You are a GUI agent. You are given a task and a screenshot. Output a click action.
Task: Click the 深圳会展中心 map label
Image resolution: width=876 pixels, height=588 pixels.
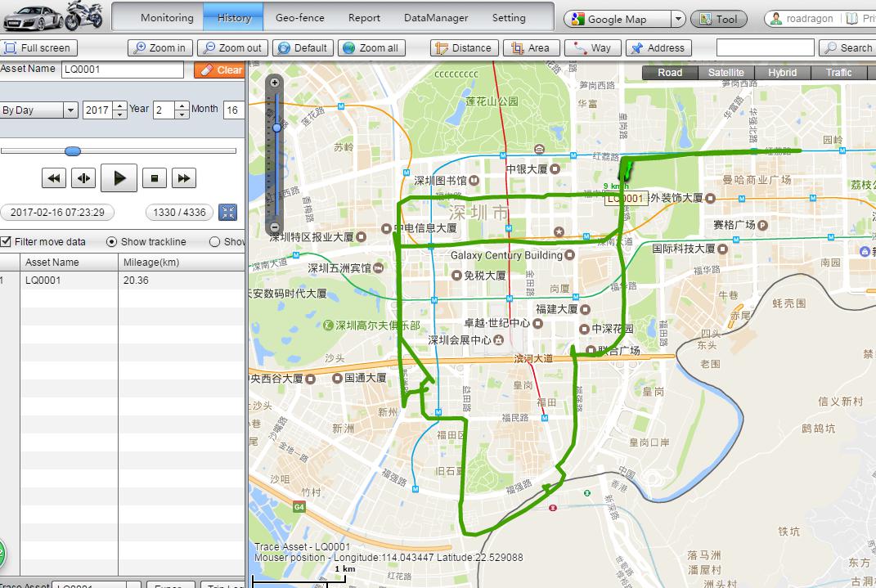(x=459, y=340)
